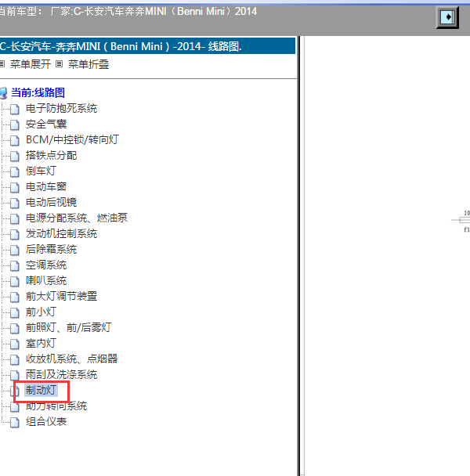Select the 安全气囊 entry
This screenshot has width=470, height=476.
coord(46,124)
